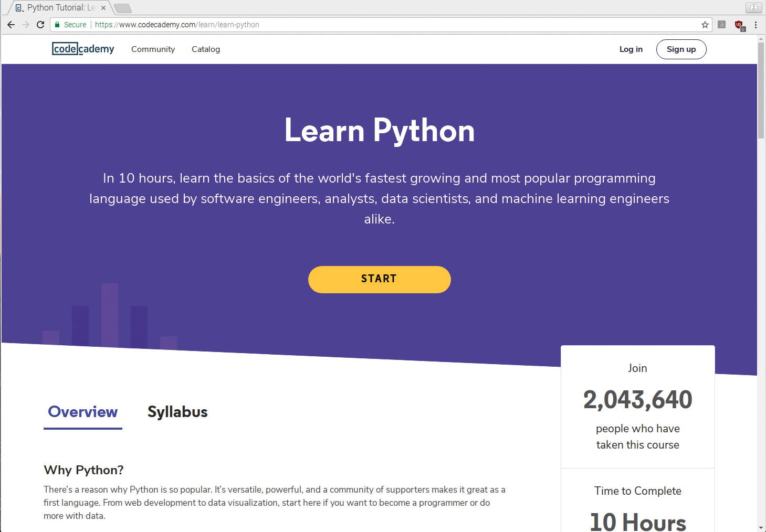Screen dimensions: 766x532
Task: Close the Python Tutorial tab
Action: coord(103,8)
